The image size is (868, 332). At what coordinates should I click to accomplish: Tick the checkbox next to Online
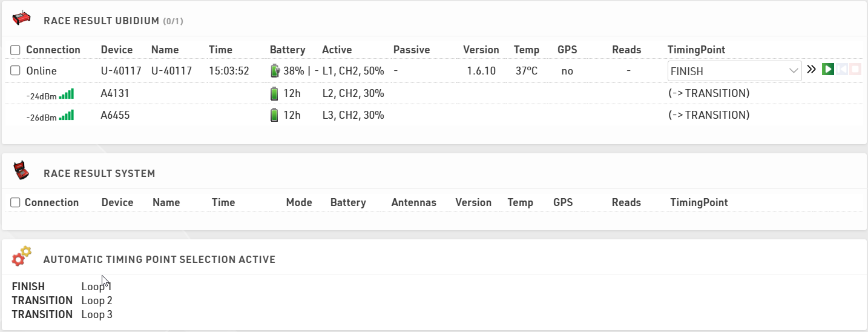[x=16, y=71]
